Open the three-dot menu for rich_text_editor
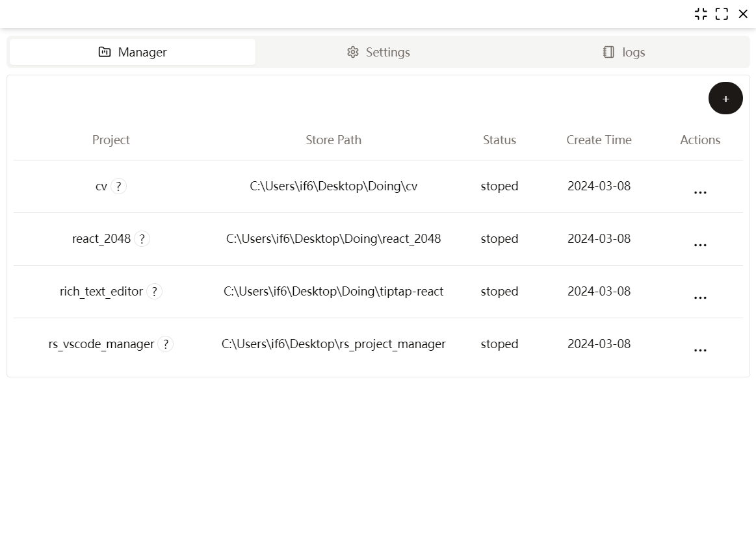The image size is (756, 543). pyautogui.click(x=700, y=297)
